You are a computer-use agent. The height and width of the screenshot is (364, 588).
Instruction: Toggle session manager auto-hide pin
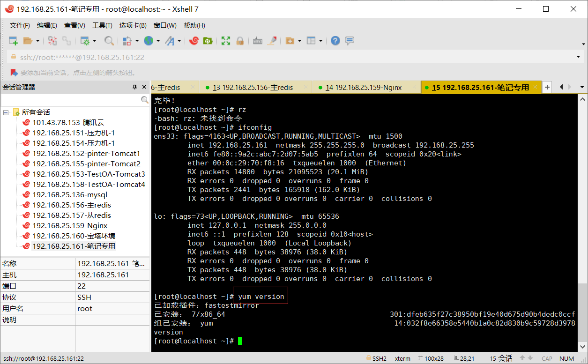(135, 87)
